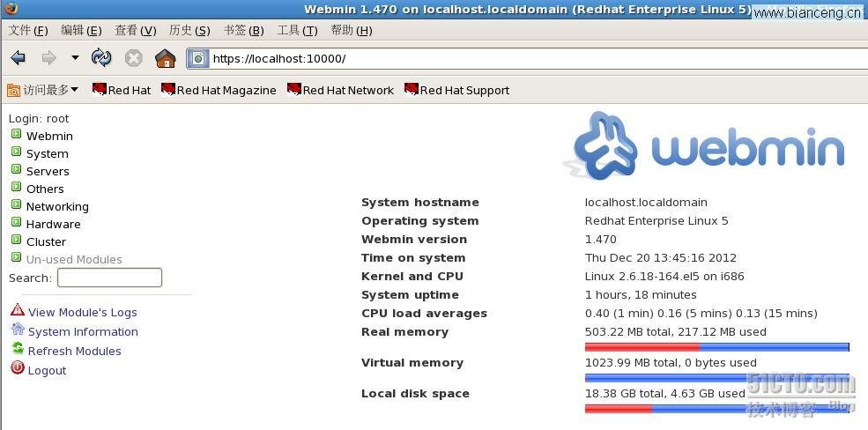Open the 文件 (F) menu
Viewport: 868px width, 430px height.
coord(27,30)
